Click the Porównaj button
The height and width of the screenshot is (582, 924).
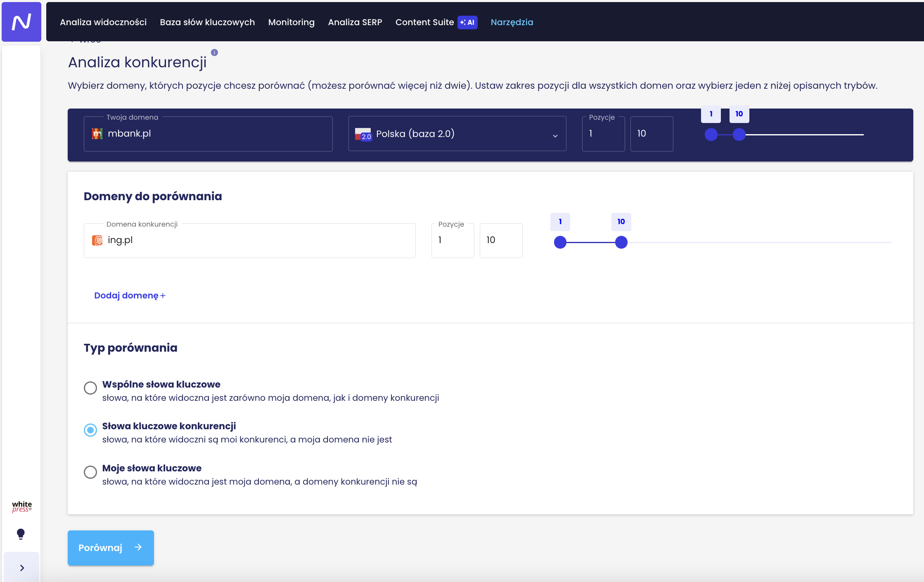(111, 548)
